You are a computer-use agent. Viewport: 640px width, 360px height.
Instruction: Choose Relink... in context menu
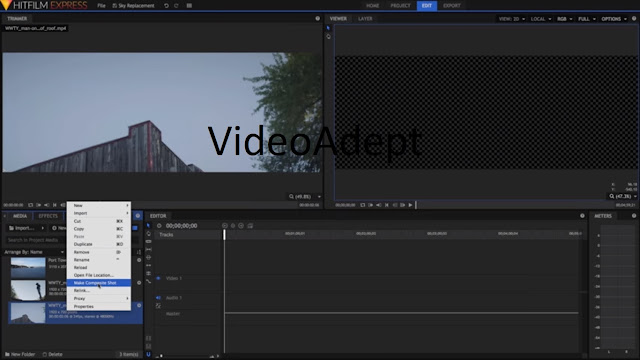click(x=99, y=290)
